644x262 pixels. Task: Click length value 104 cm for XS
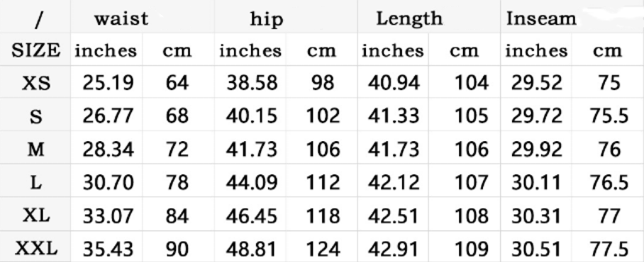[472, 83]
